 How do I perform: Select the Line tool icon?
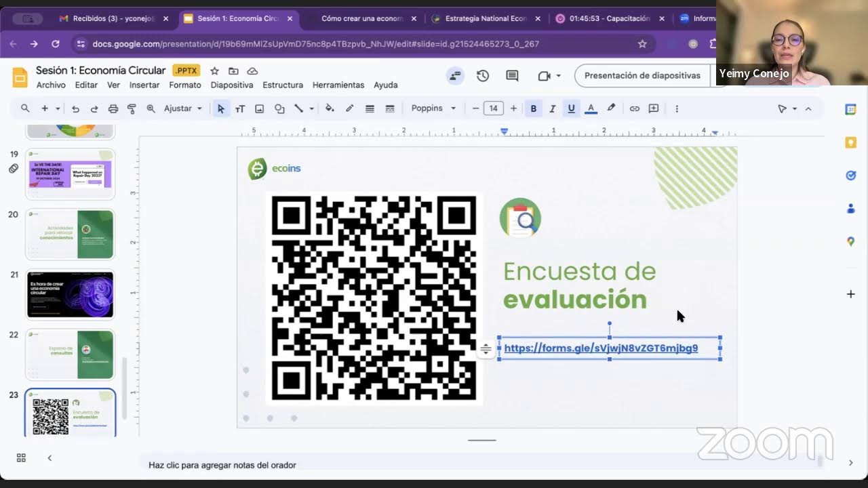click(x=298, y=108)
